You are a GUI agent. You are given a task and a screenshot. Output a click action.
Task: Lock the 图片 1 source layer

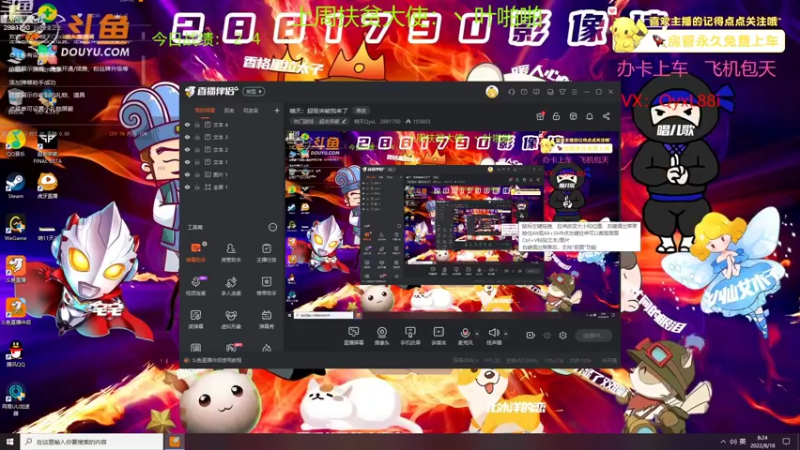(x=197, y=174)
